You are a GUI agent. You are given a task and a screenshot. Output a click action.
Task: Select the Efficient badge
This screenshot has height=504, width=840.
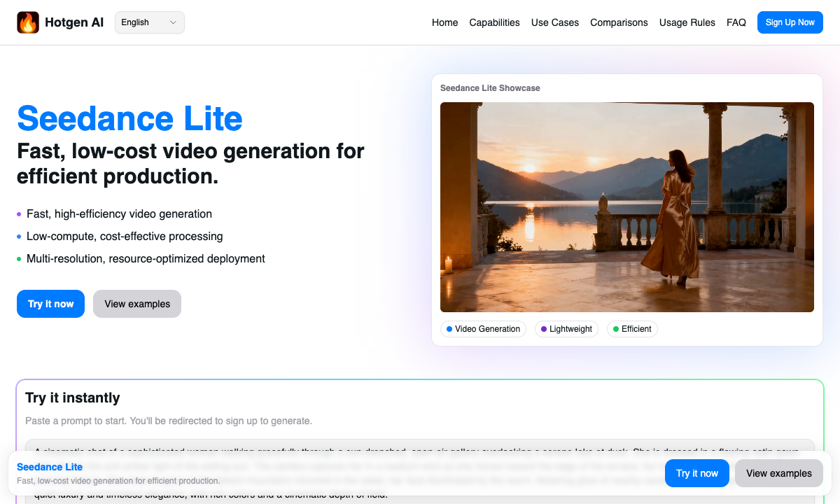tap(632, 329)
